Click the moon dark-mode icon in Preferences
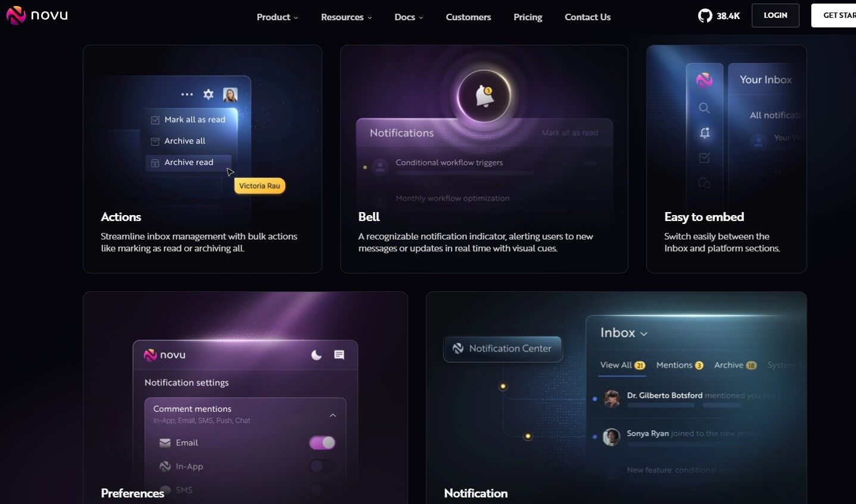The height and width of the screenshot is (504, 856). point(316,355)
